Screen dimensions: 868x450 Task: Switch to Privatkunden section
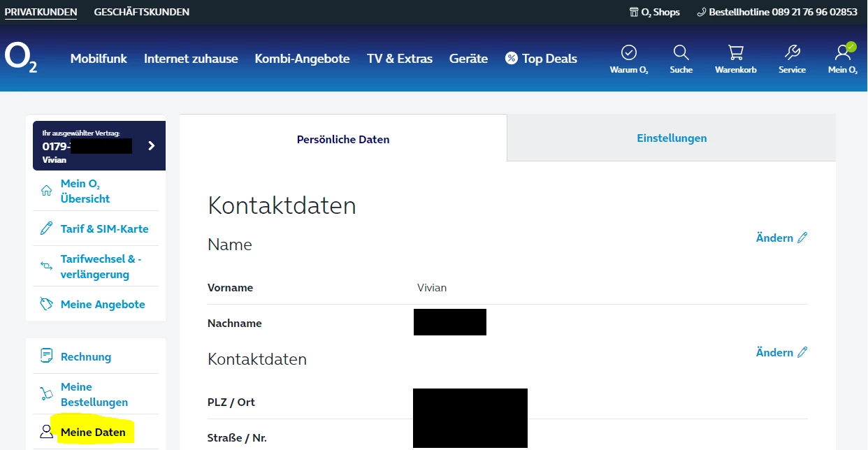(x=41, y=12)
